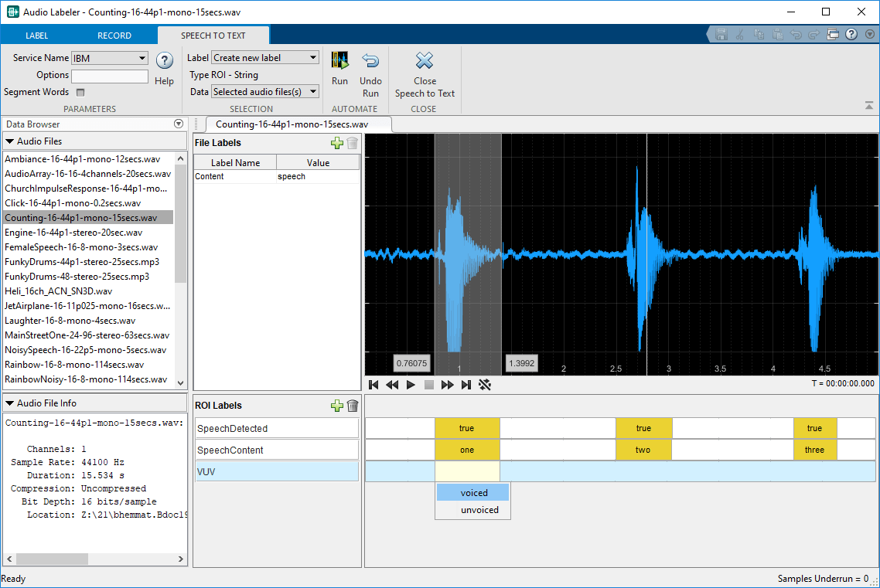Click the Undo Run icon
This screenshot has width=880, height=588.
[370, 62]
